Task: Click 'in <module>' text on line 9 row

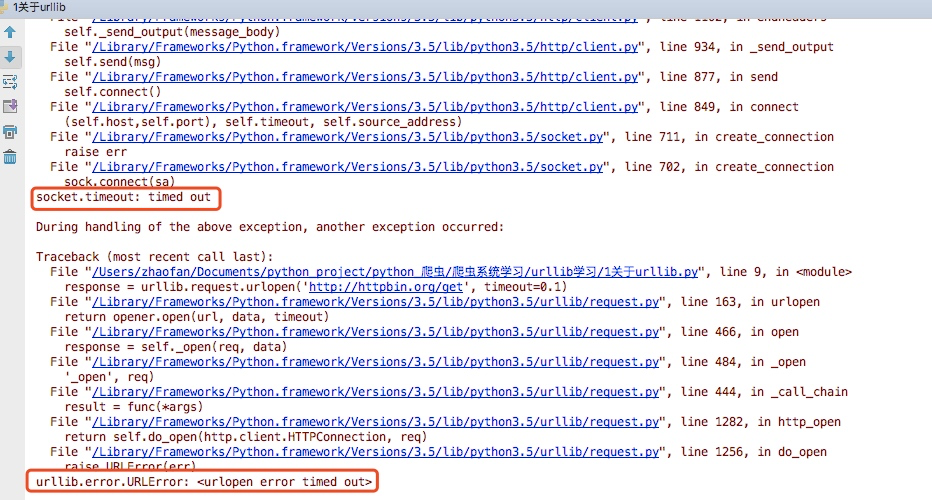Action: [x=814, y=272]
